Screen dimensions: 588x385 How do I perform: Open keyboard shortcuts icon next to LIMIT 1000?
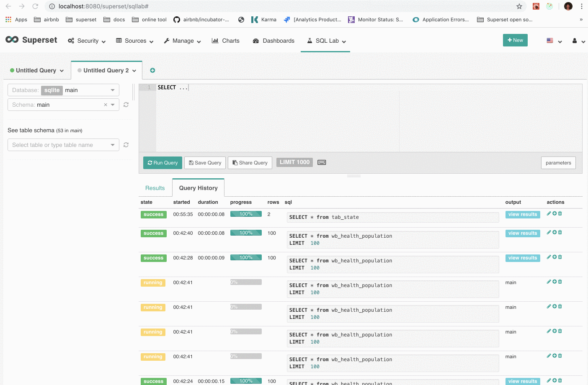click(x=322, y=162)
